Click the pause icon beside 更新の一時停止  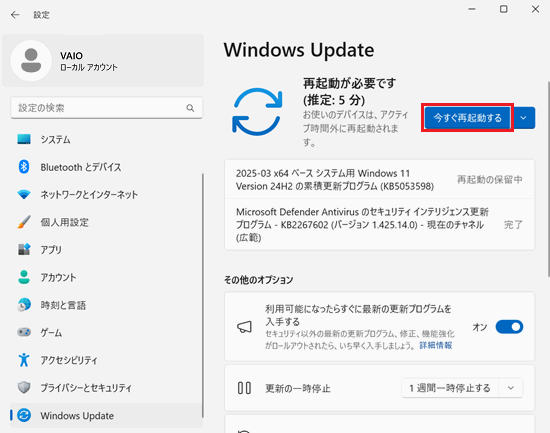(244, 388)
